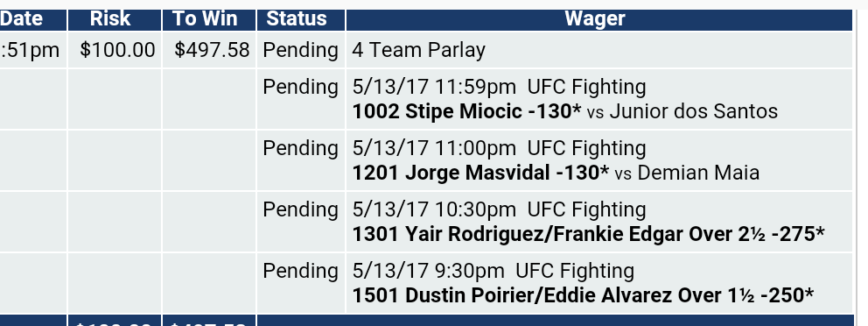Click the 5/13/17 9:30pm UFC Fighting line

click(x=493, y=271)
